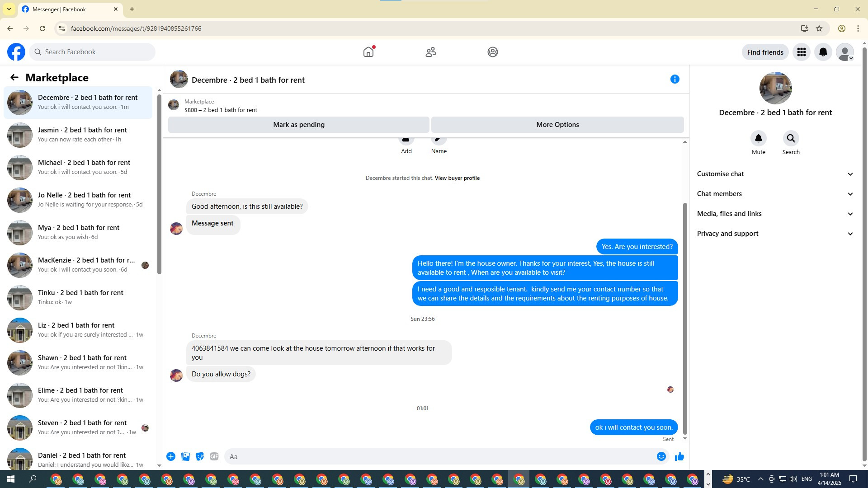Open more actions plus icon
This screenshot has height=488, width=868.
coord(171,456)
